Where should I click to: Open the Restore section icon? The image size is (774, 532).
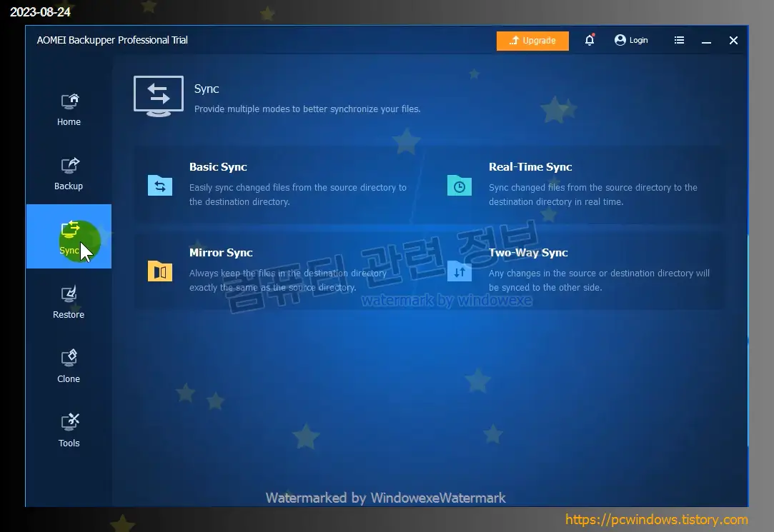(69, 294)
